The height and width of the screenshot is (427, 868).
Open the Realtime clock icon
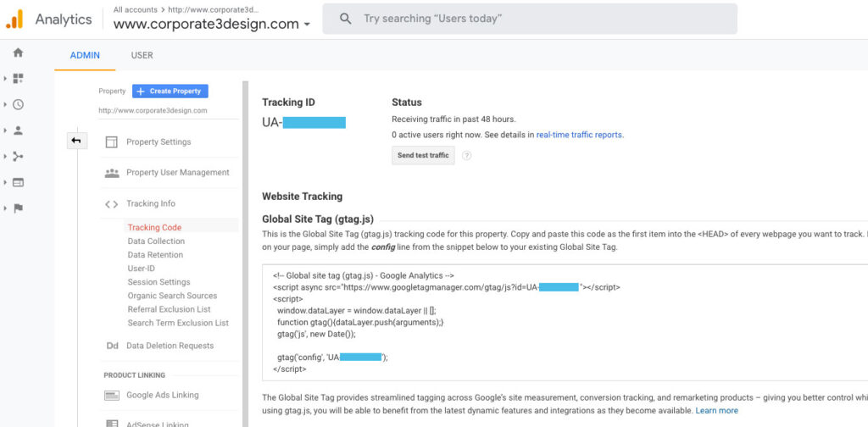tap(19, 104)
